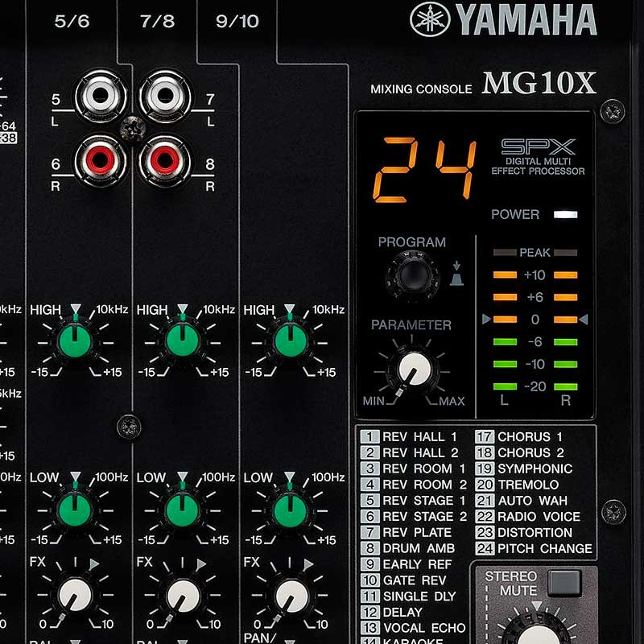
Task: Click the right 0 dB meter arrow marker
Action: 583,319
